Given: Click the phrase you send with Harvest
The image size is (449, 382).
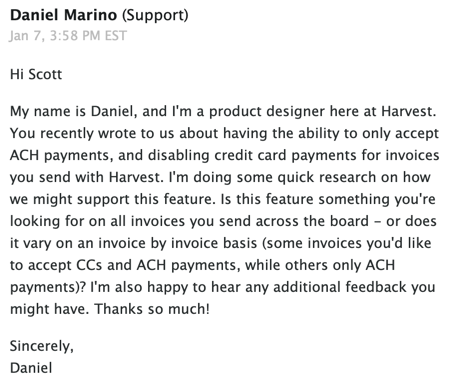Looking at the screenshot, I should tap(87, 177).
